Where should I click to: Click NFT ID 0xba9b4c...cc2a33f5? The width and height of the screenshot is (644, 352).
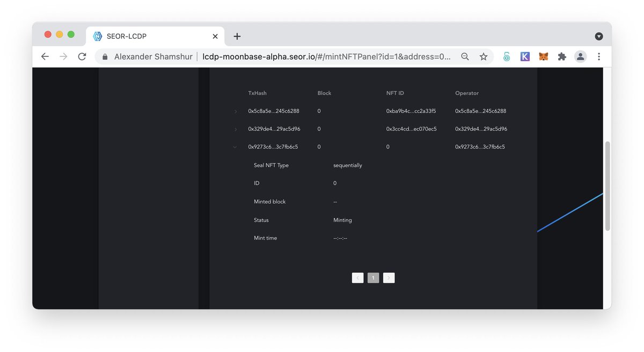coord(411,111)
